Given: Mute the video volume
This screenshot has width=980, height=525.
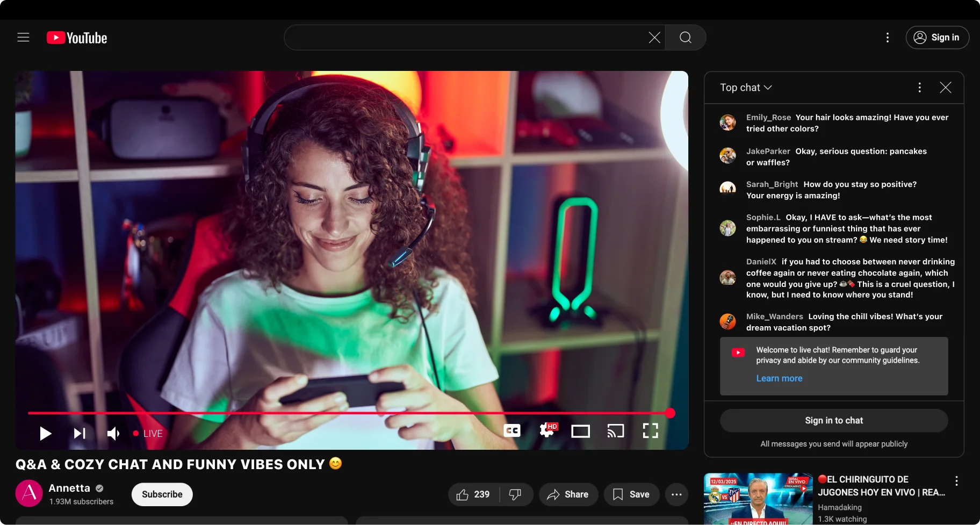Looking at the screenshot, I should pyautogui.click(x=113, y=433).
